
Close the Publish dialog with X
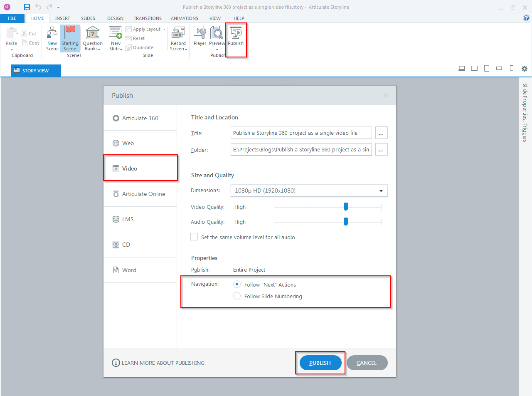tap(386, 95)
